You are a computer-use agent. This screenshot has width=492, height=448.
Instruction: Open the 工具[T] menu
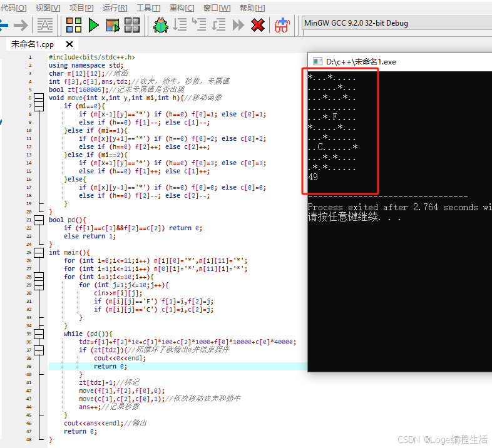tap(148, 8)
